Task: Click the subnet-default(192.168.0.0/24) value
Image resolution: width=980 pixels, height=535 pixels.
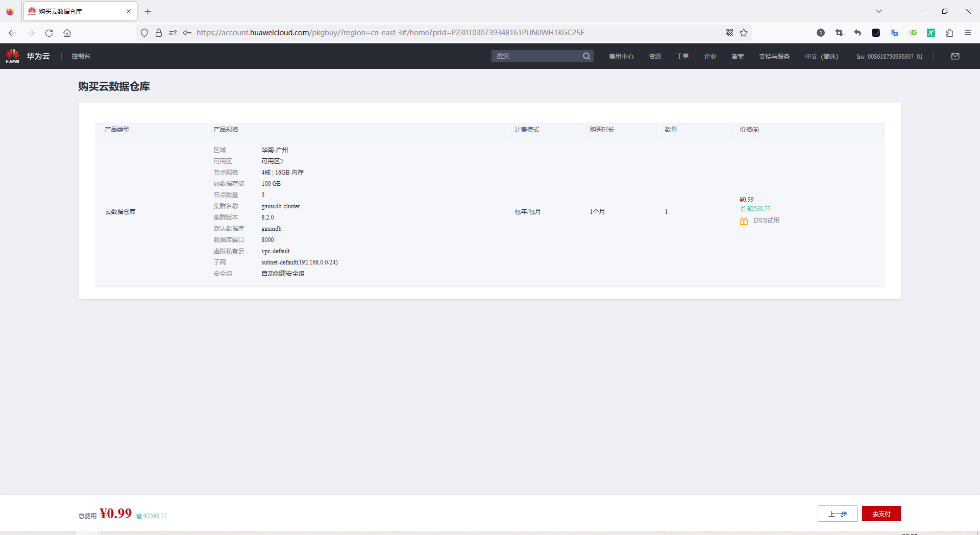Action: (x=300, y=262)
